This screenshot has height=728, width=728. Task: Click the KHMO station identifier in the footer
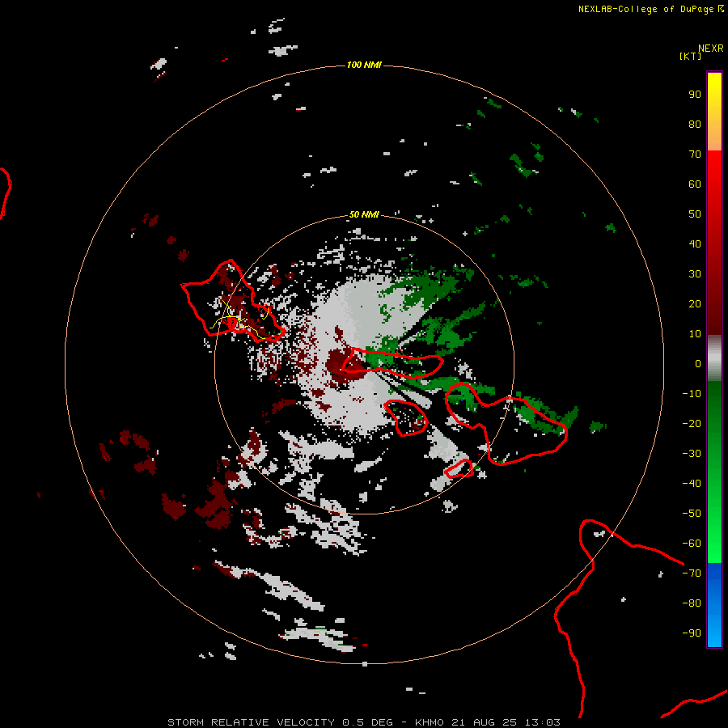tap(430, 722)
